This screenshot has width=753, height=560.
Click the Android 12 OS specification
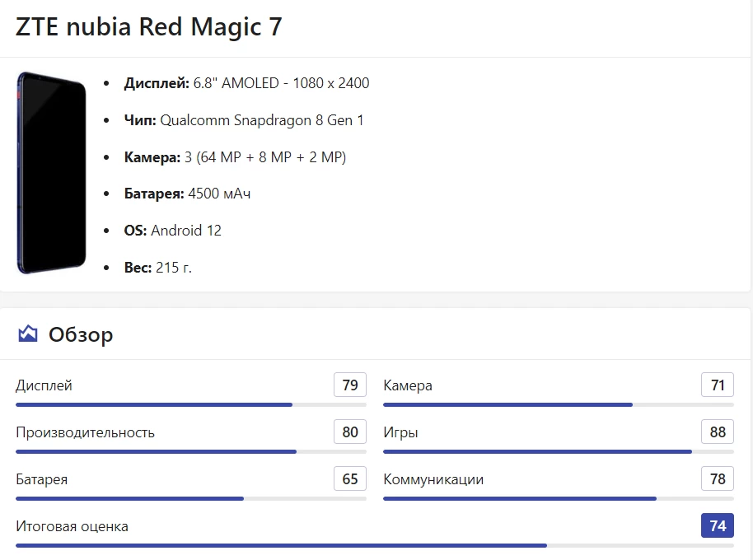point(186,231)
